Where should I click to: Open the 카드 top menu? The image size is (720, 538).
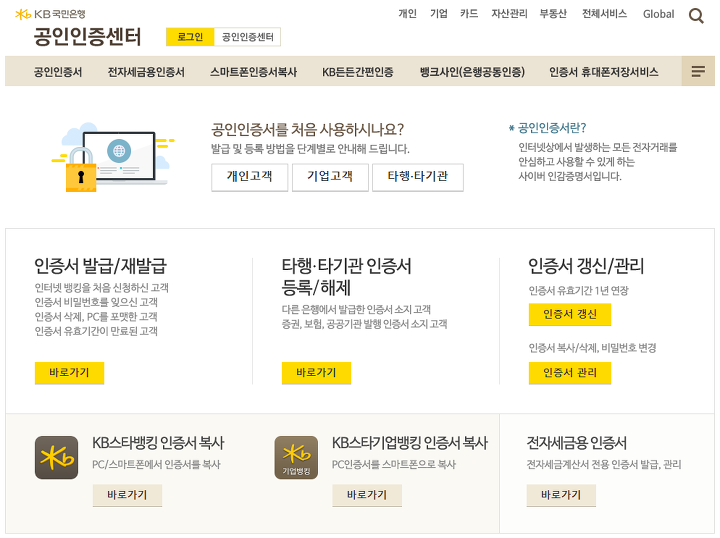coord(469,14)
